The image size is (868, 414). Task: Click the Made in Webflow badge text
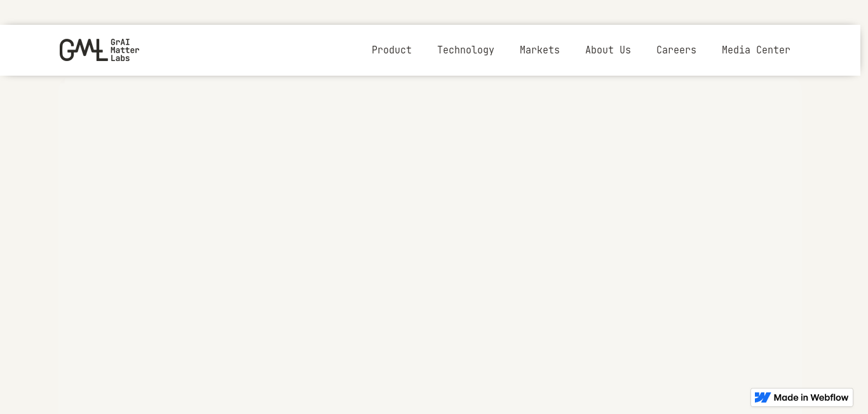[811, 397]
